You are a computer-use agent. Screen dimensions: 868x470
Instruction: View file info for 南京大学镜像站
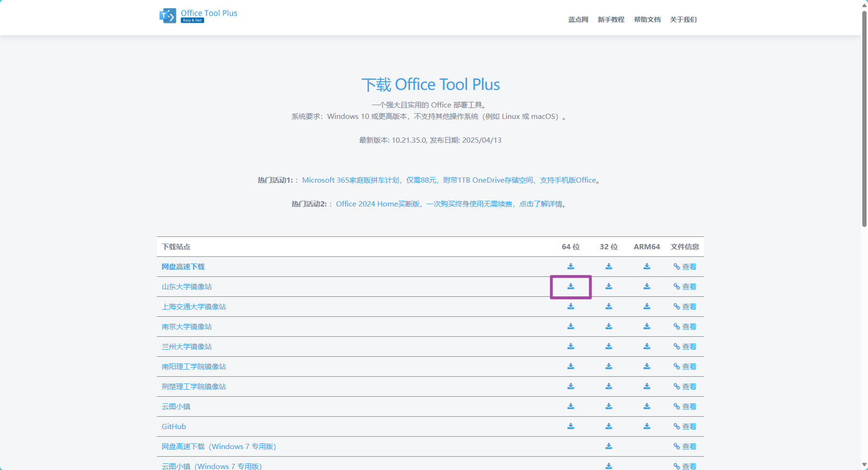(685, 327)
